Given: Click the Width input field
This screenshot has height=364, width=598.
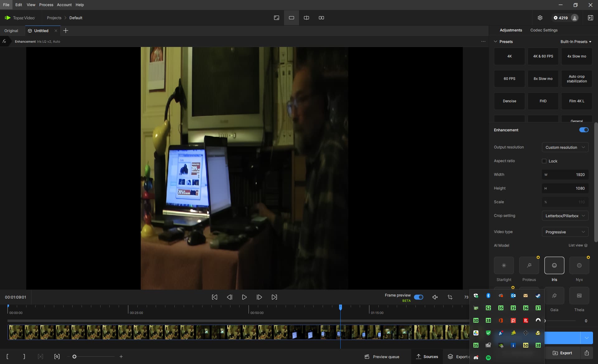Looking at the screenshot, I should coord(565,175).
